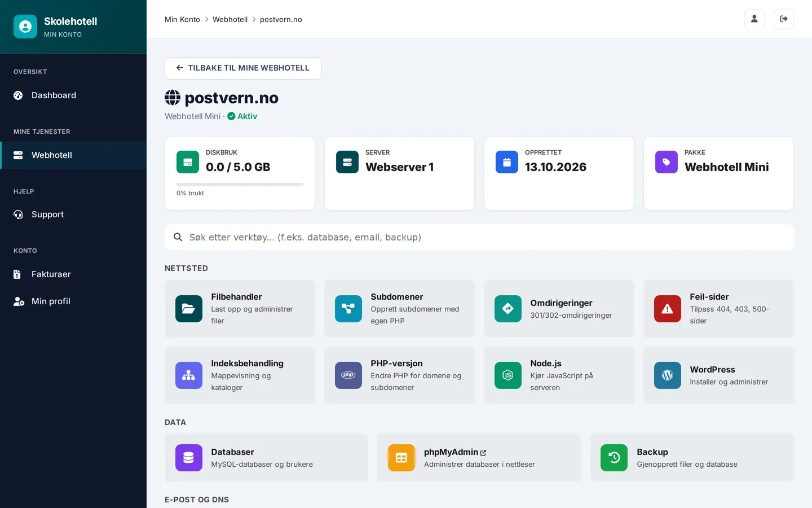
Task: Click the Server card icon
Action: (347, 162)
